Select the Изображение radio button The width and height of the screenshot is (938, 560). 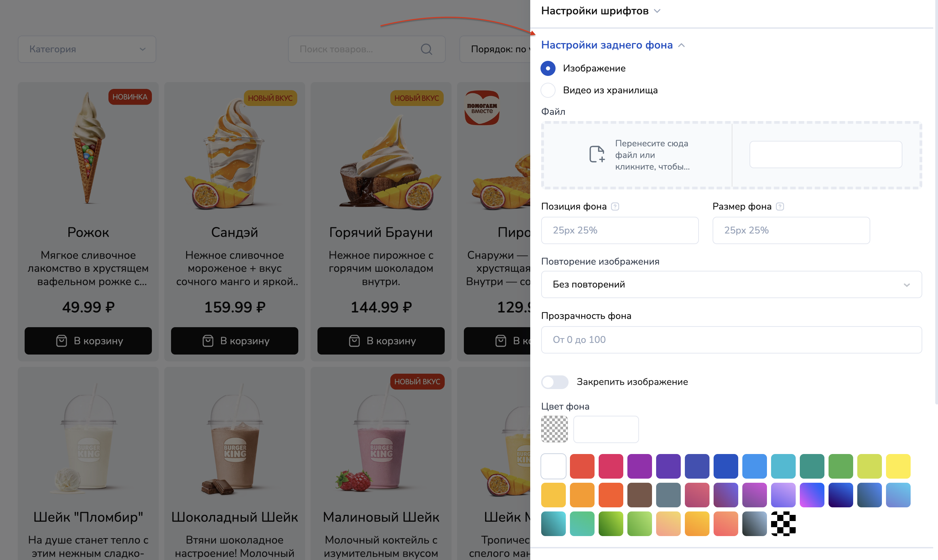click(x=548, y=68)
